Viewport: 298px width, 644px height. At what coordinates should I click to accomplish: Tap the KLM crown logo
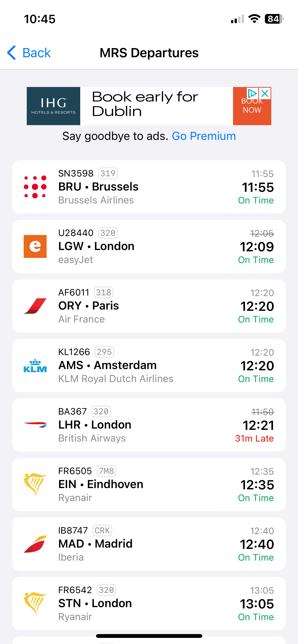coord(35,365)
